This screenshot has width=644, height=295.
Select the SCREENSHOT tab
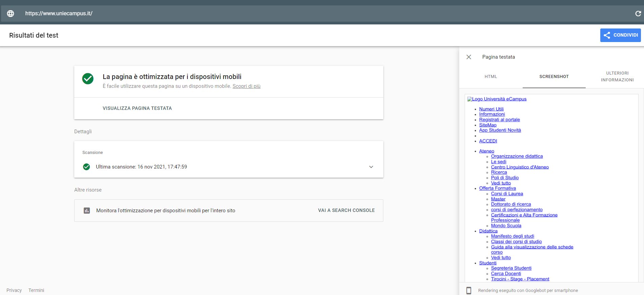[x=554, y=77]
